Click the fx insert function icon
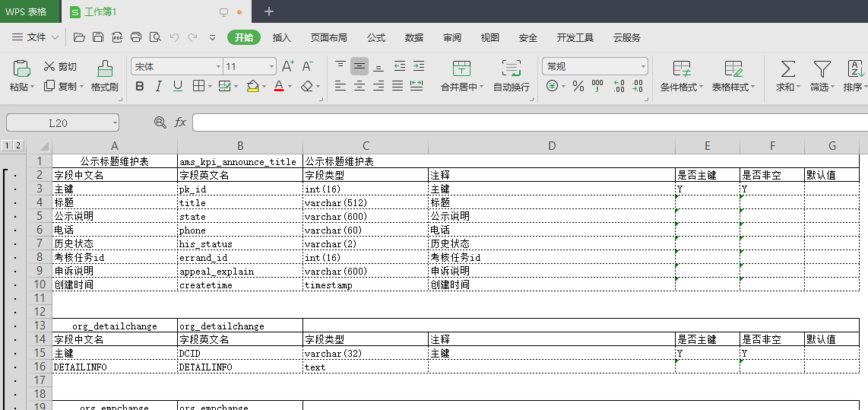Image resolution: width=868 pixels, height=410 pixels. 180,122
